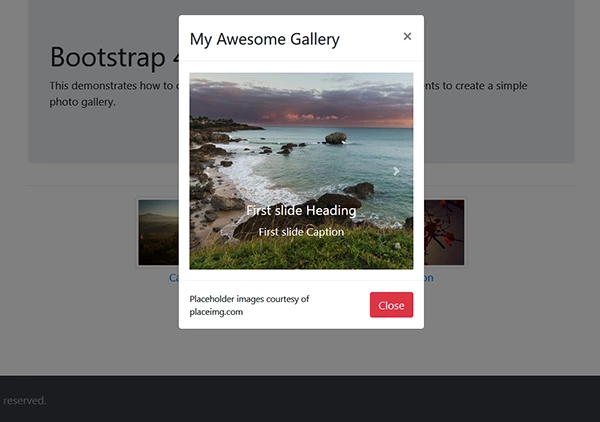Click the "My Awesome Gallery" modal title
The height and width of the screenshot is (422, 600).
coord(265,39)
